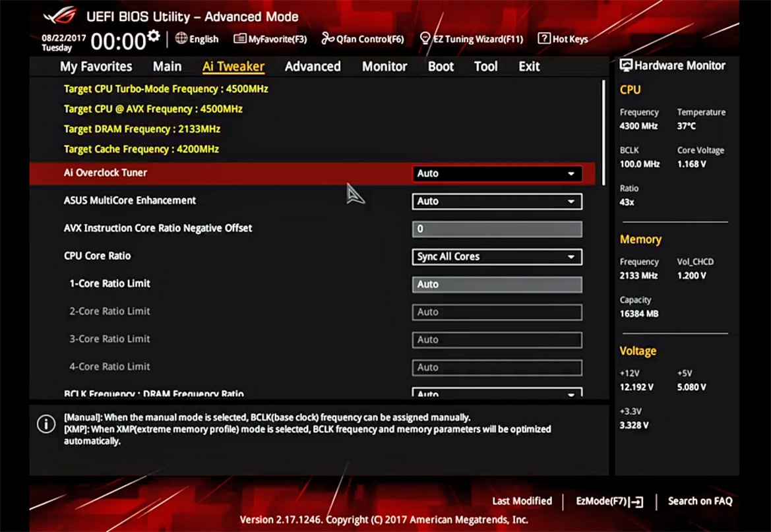Click the Hardware Monitor screen icon
This screenshot has height=532, width=771.
[625, 65]
